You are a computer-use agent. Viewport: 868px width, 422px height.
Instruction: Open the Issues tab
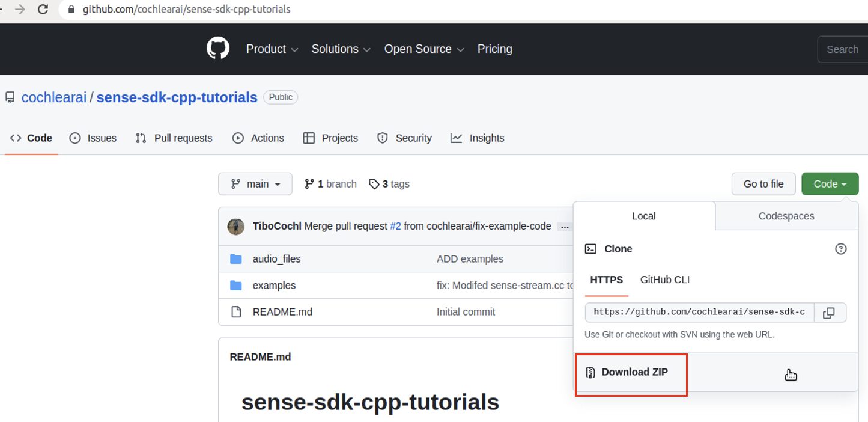93,138
